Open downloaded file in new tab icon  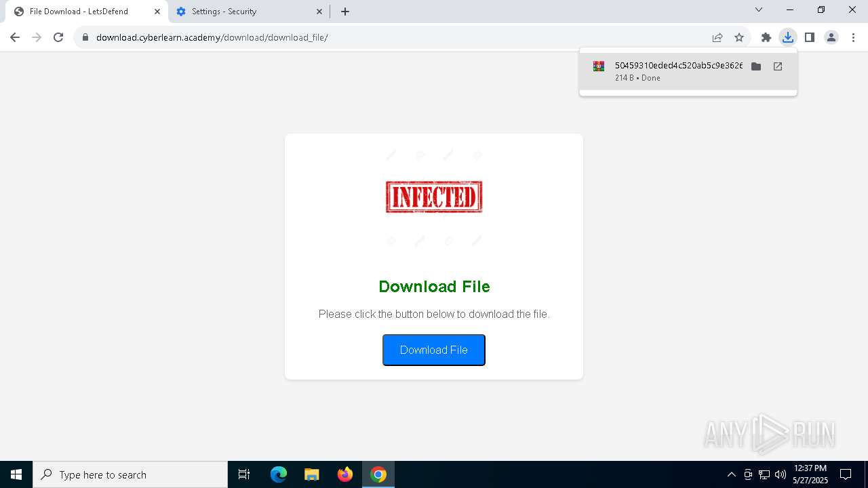(778, 66)
